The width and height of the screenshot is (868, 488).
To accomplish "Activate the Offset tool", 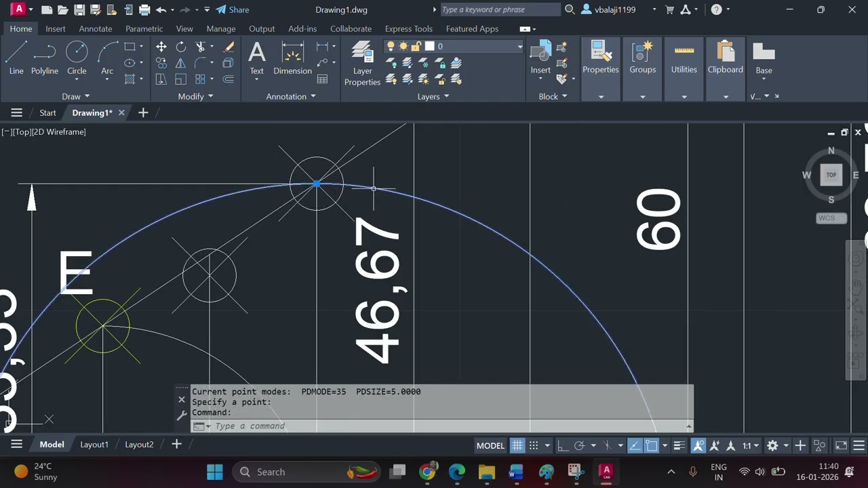I will click(229, 79).
